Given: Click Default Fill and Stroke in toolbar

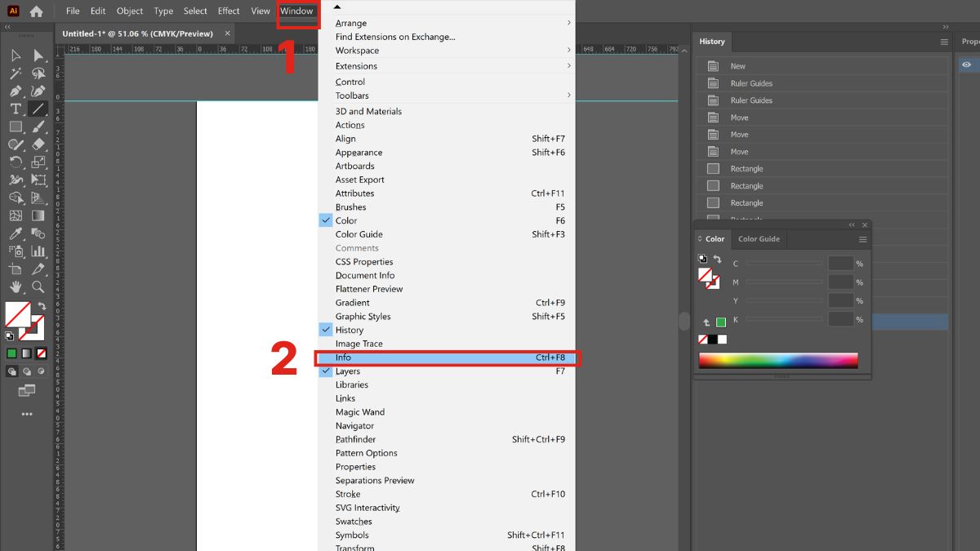Looking at the screenshot, I should (x=9, y=335).
